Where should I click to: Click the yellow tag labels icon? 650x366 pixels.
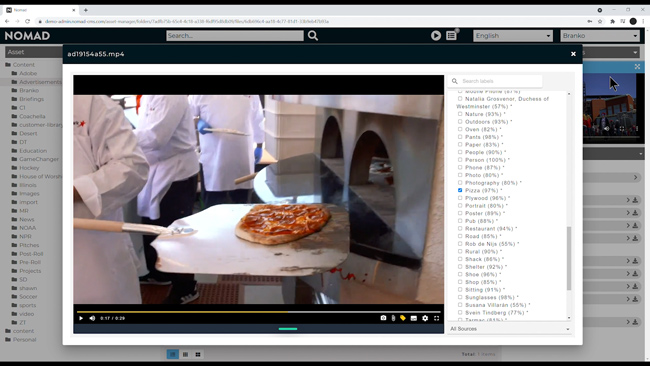(403, 318)
